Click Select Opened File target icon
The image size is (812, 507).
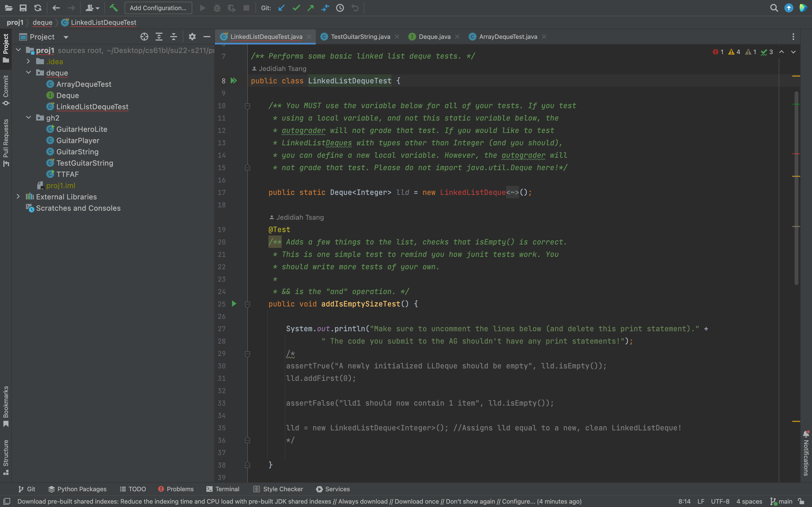coord(144,37)
